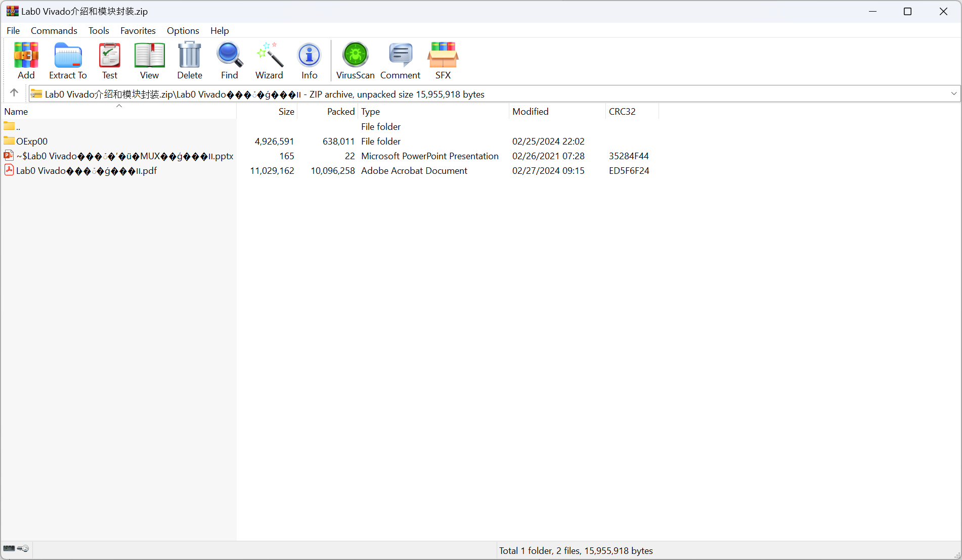962x560 pixels.
Task: Sort by the Name column header
Action: pos(119,112)
